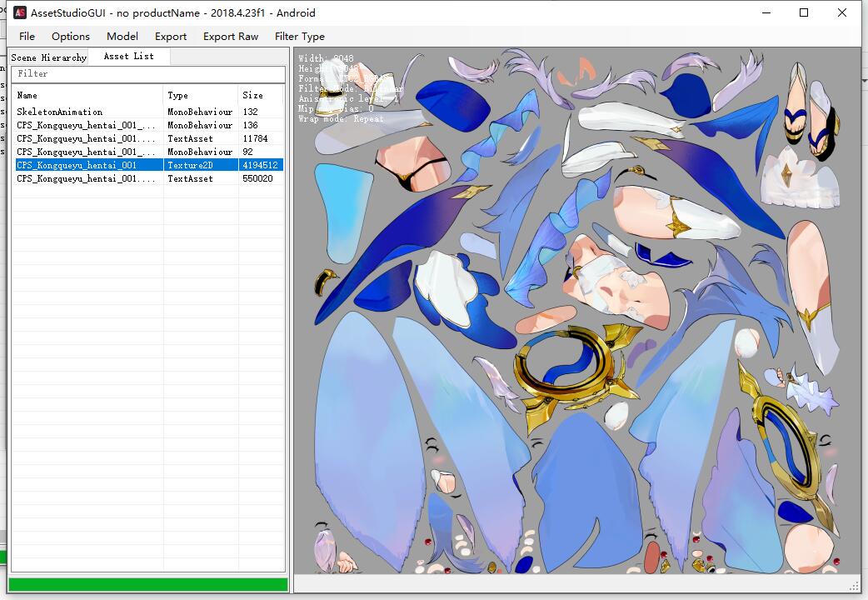The image size is (868, 600).
Task: Minimize the AssetStudioGUI window
Action: (x=766, y=12)
